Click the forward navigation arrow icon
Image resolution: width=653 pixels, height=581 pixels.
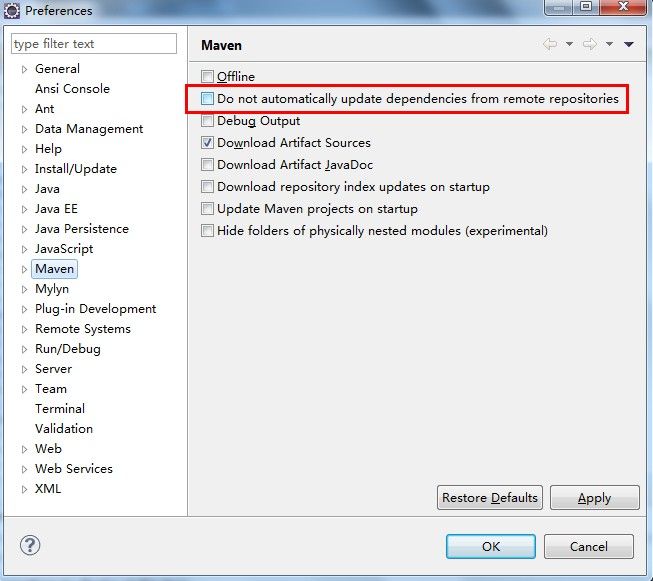click(590, 44)
